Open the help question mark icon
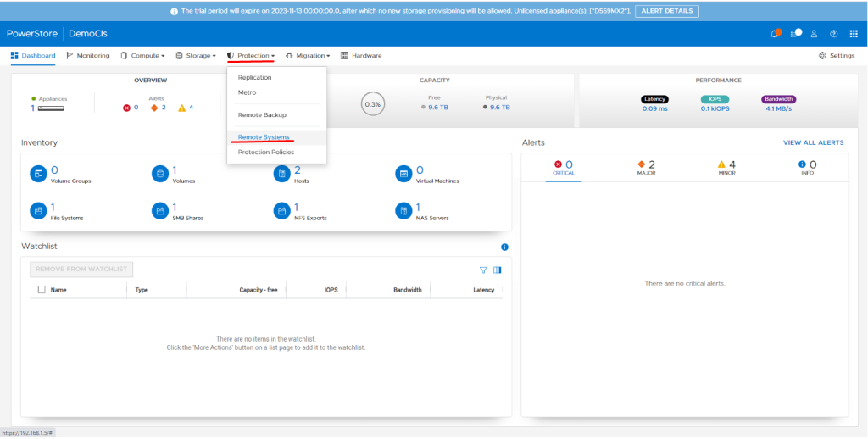The height and width of the screenshot is (439, 868). pyautogui.click(x=833, y=34)
